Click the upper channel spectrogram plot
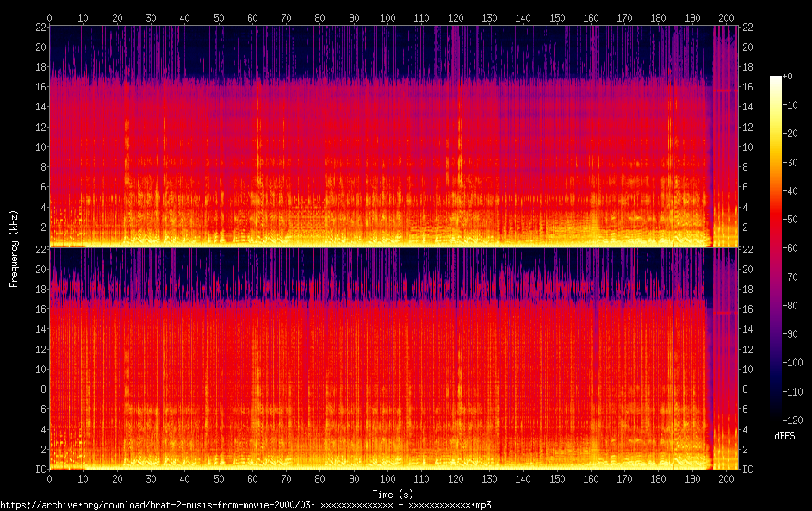Screen dimensions: 812x511 (x=394, y=136)
